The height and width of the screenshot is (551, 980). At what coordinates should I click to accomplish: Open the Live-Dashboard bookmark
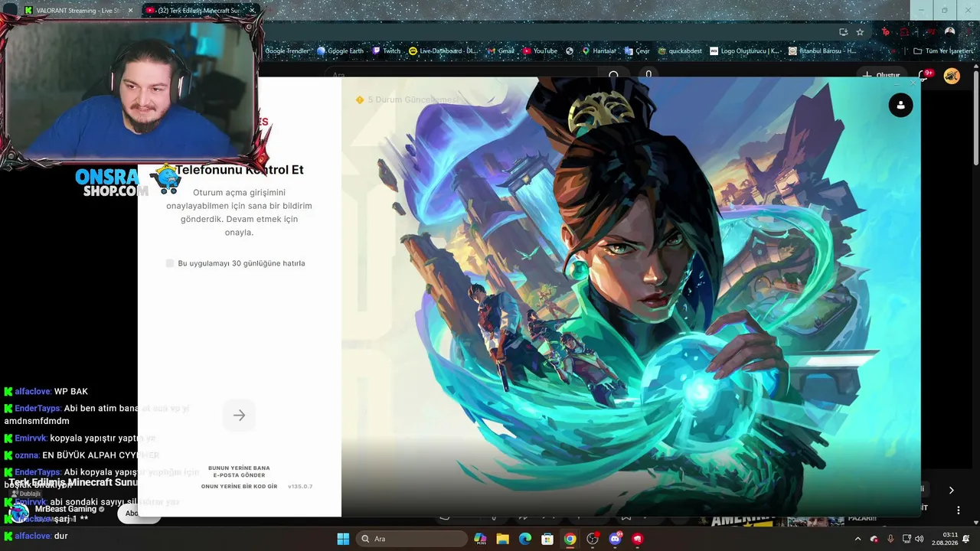[443, 51]
